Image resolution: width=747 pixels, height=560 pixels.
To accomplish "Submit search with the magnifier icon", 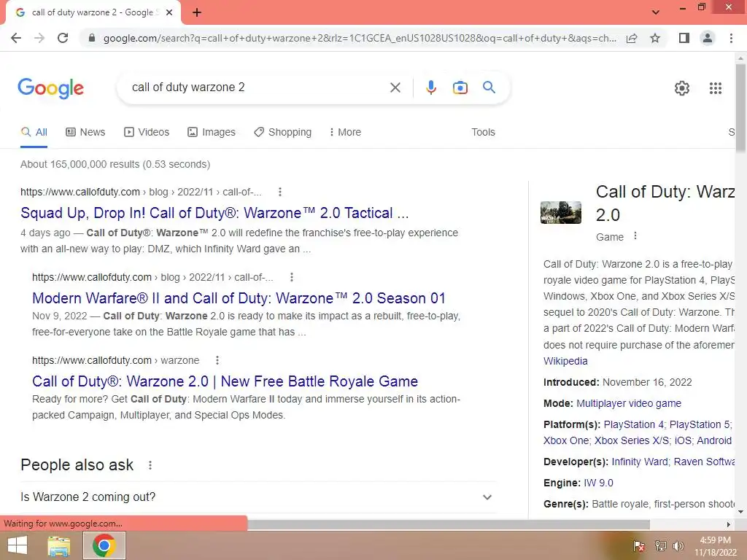I will [x=489, y=87].
